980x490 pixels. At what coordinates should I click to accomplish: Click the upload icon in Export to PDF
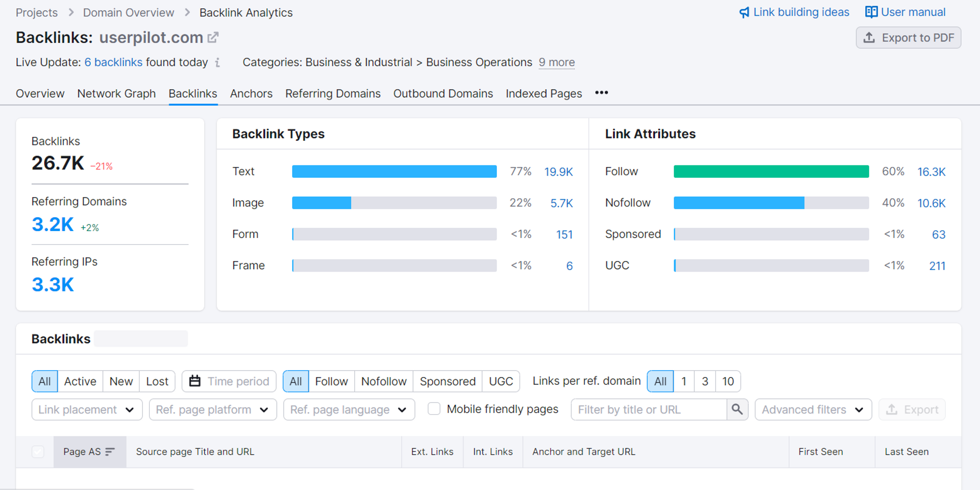click(x=869, y=38)
